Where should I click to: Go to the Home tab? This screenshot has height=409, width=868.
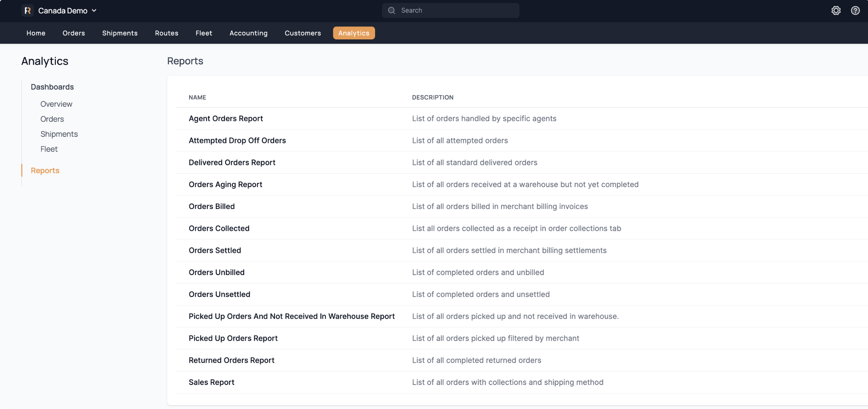coord(36,33)
